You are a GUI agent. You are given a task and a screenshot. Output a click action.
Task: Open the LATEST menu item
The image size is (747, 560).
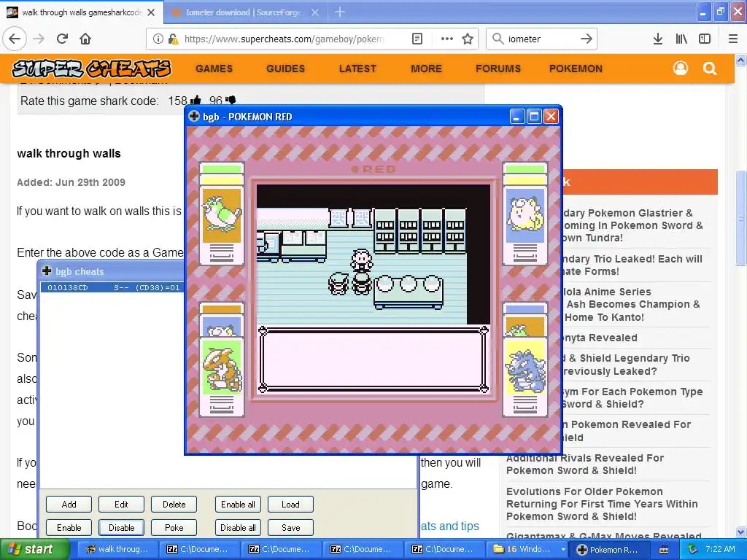[357, 69]
